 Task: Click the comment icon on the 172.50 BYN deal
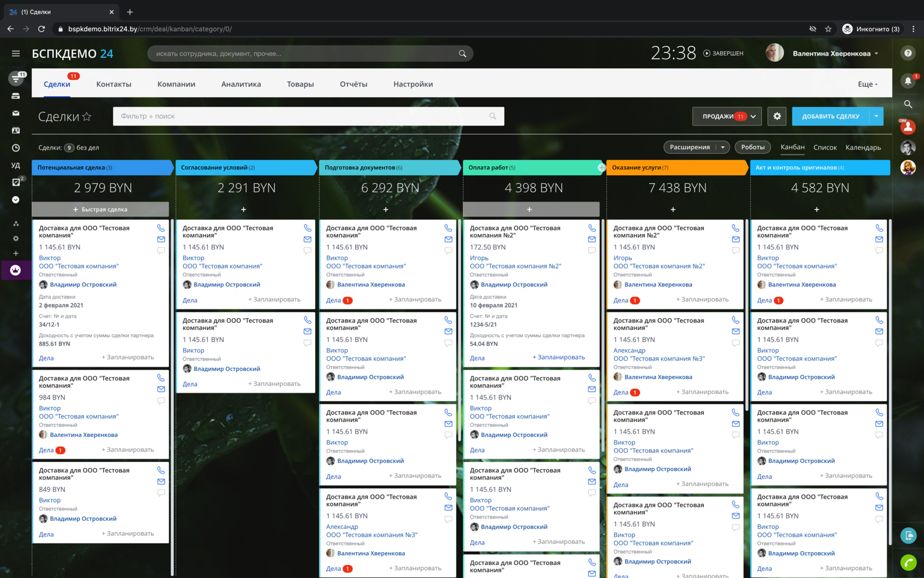592,250
